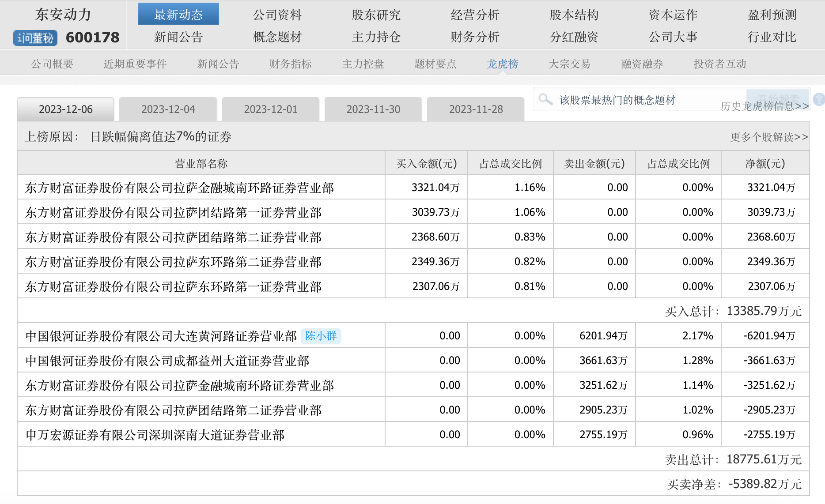This screenshot has height=504, width=825.
Task: Click the 陈小群 trader tag
Action: 321,336
